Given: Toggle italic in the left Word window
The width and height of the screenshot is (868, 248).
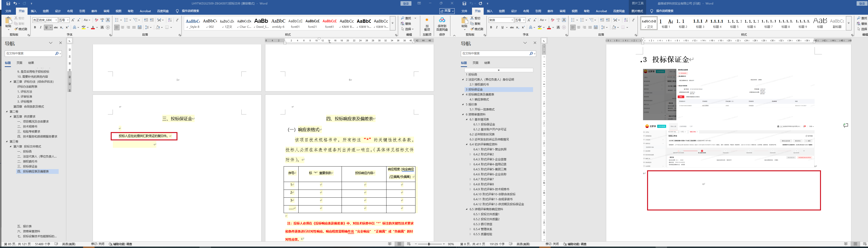Looking at the screenshot, I should coord(41,27).
